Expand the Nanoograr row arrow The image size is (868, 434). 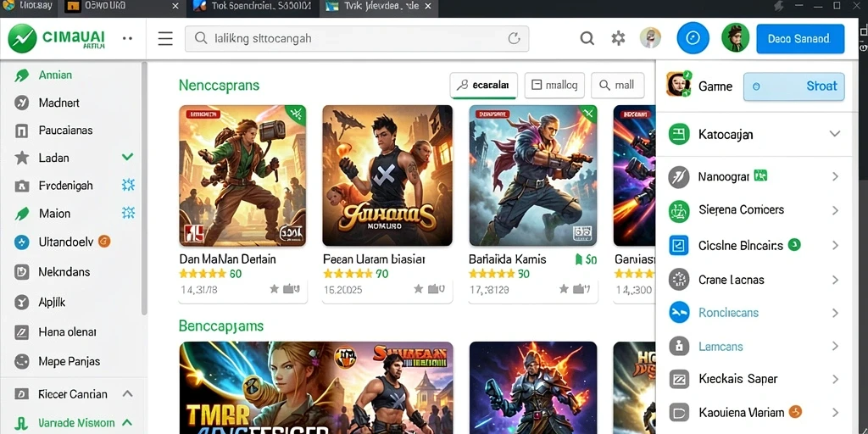(x=835, y=176)
